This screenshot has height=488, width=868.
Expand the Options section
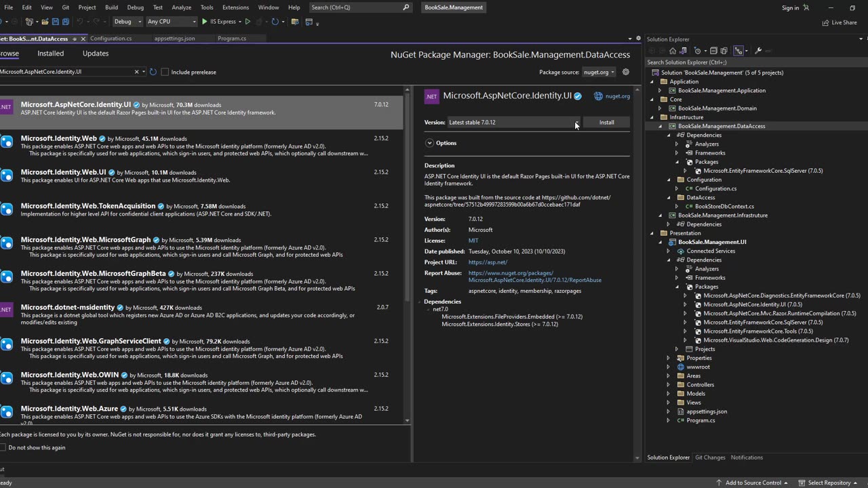pos(429,143)
